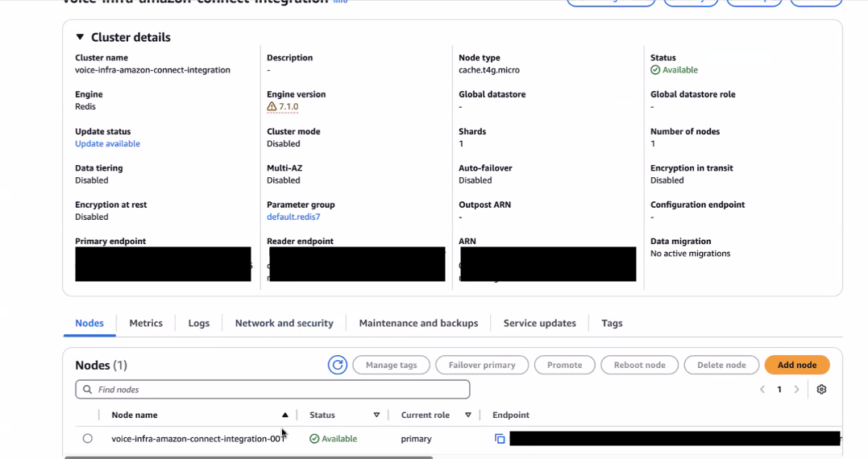Click the Reboot node button
Screen dimensions: 868x459
tap(639, 365)
